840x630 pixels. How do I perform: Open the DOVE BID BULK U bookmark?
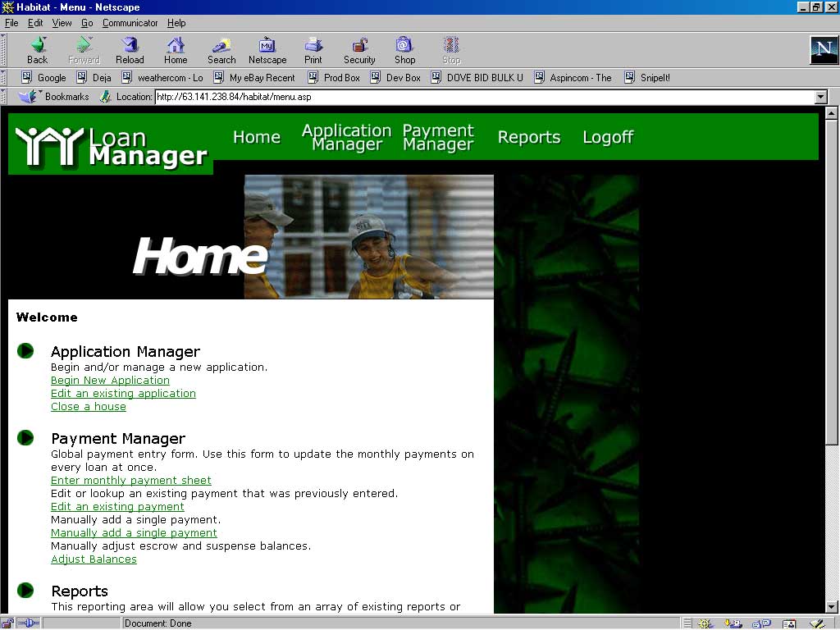(x=477, y=78)
